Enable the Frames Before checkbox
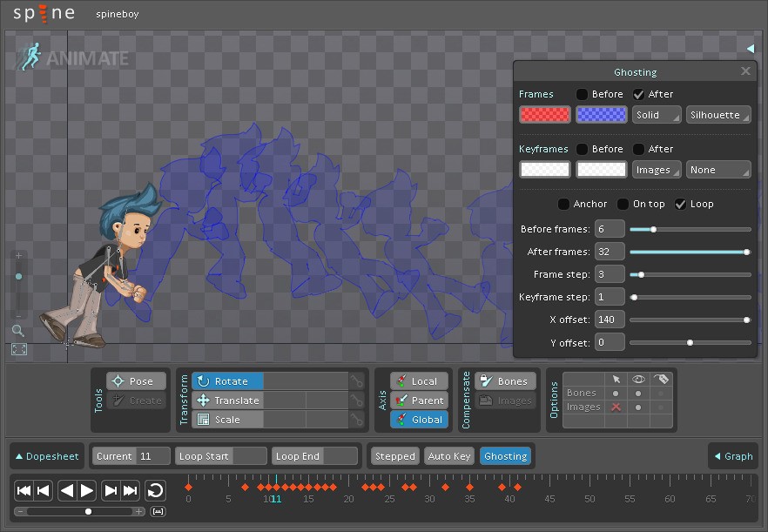 point(583,94)
